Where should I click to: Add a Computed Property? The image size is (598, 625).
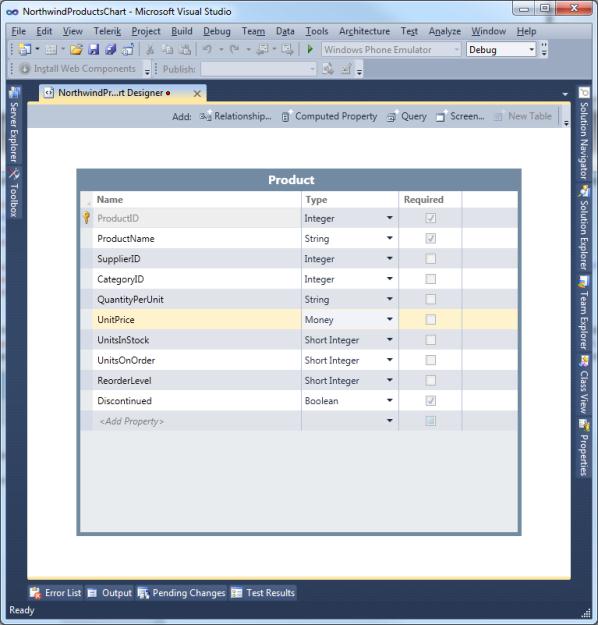[x=329, y=116]
